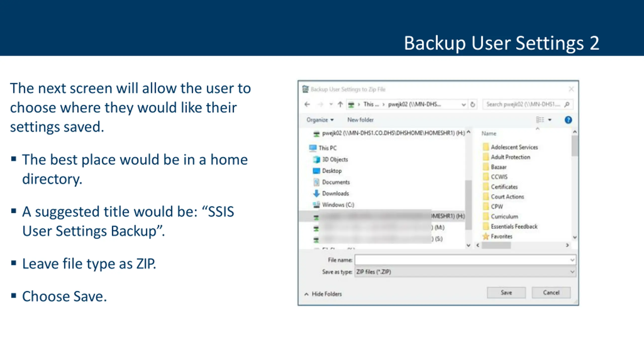Open the view options dropdown arrow

550,120
